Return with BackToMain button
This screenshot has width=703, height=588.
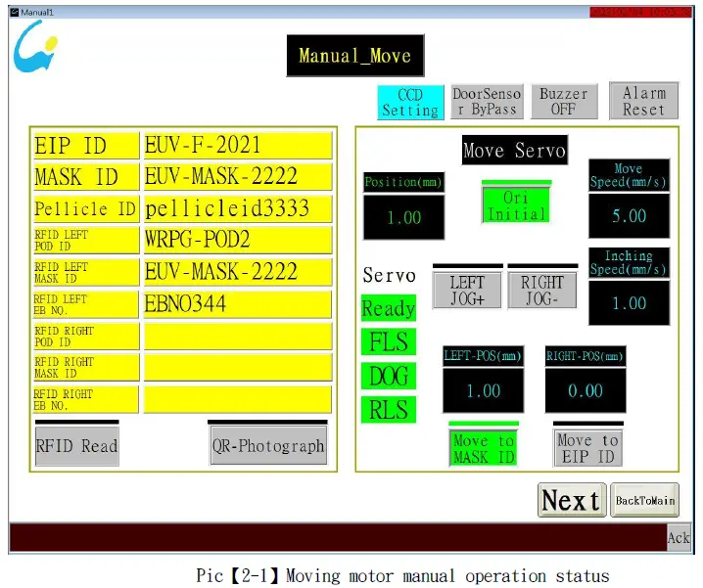tap(644, 500)
